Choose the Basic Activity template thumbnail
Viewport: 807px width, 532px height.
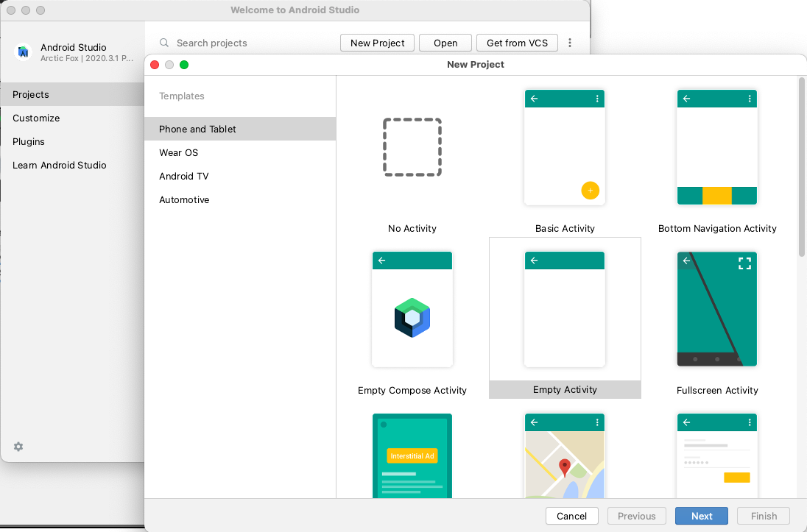click(x=565, y=147)
